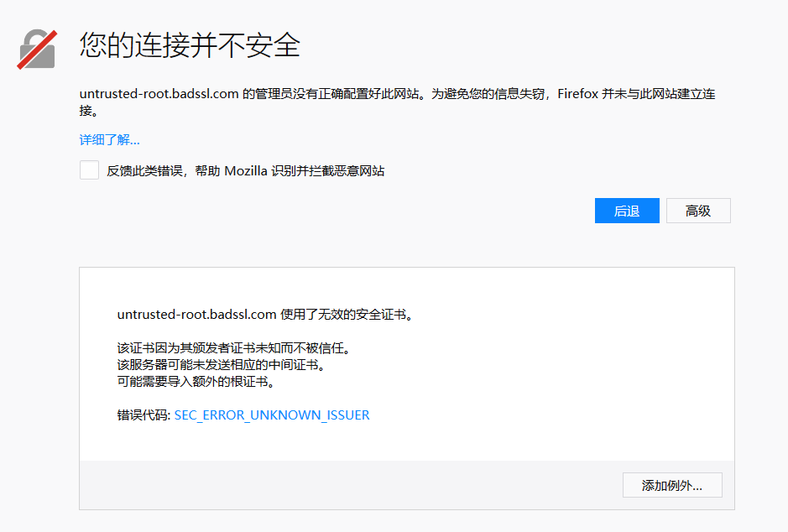Expand advanced options via the 高级 button
This screenshot has width=788, height=532.
coord(697,210)
